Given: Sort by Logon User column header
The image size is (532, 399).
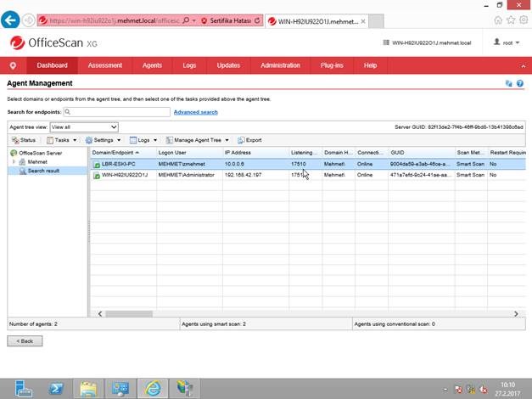Looking at the screenshot, I should [x=189, y=153].
